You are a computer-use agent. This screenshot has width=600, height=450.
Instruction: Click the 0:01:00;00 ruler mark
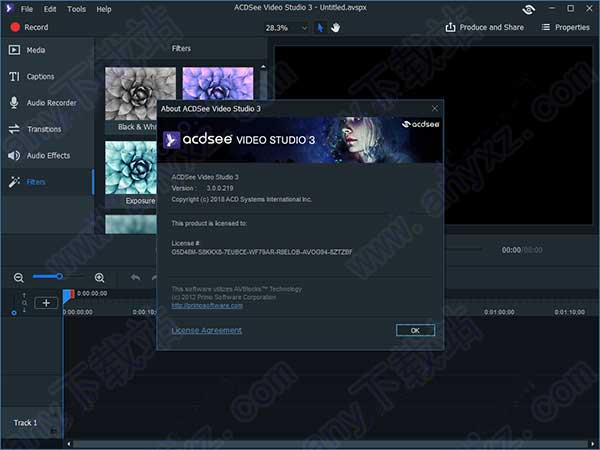click(x=499, y=312)
